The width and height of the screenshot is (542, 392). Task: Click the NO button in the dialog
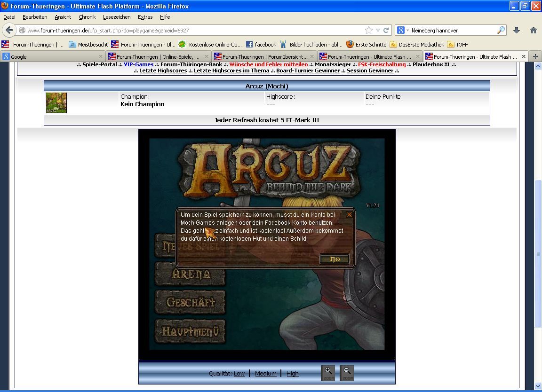click(334, 259)
